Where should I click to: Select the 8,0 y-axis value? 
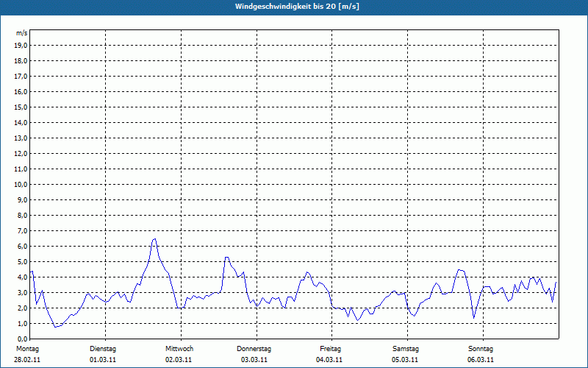(x=23, y=215)
